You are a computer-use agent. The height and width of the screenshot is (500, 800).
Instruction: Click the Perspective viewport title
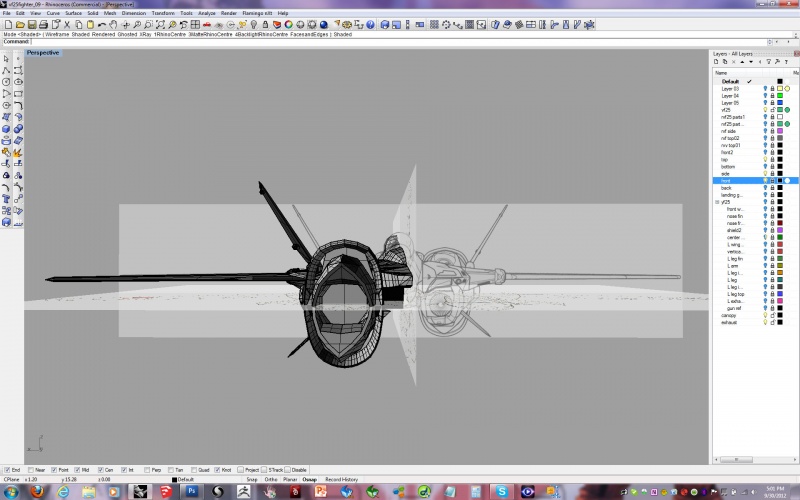click(x=43, y=53)
